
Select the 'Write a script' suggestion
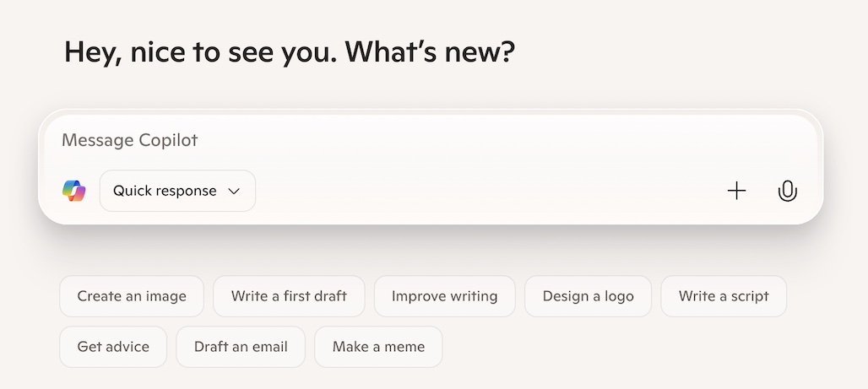point(724,296)
